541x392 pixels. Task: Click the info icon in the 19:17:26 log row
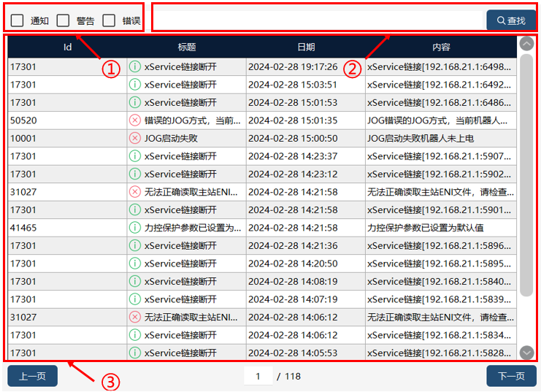(135, 66)
